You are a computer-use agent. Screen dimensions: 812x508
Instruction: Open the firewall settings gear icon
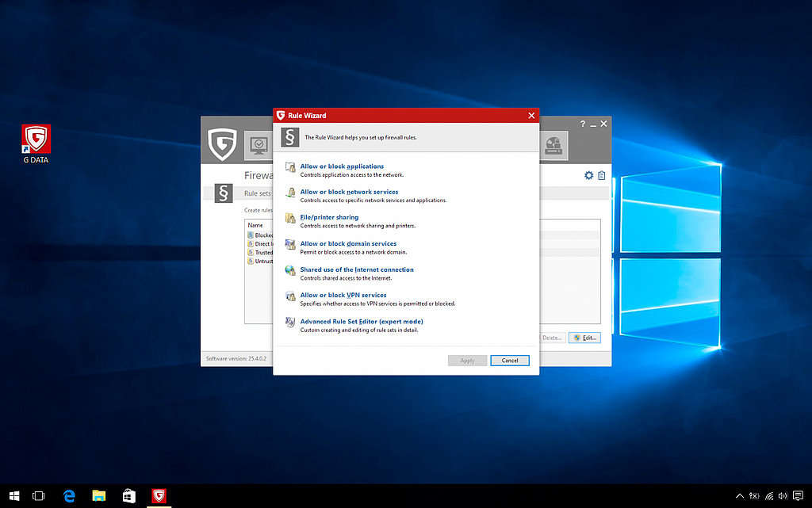click(x=588, y=175)
